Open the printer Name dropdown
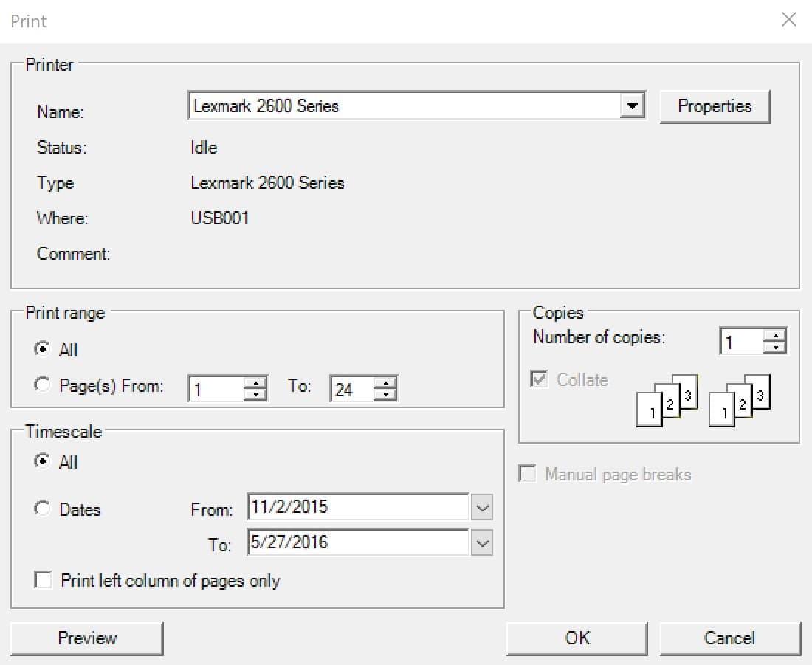This screenshot has width=812, height=665. pos(632,106)
